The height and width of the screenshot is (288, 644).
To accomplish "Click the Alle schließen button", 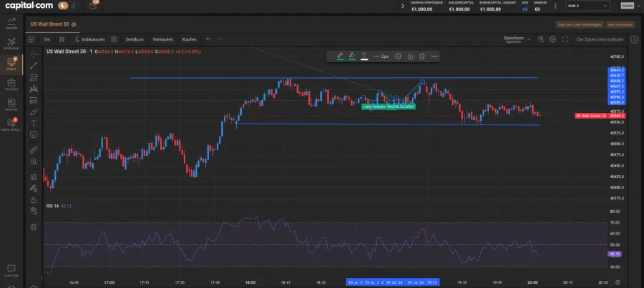I will click(x=620, y=24).
